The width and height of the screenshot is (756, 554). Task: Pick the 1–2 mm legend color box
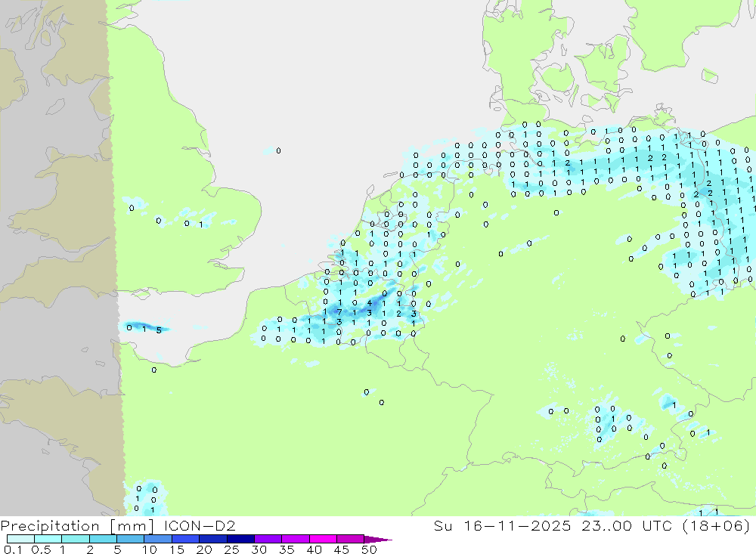tap(76, 539)
